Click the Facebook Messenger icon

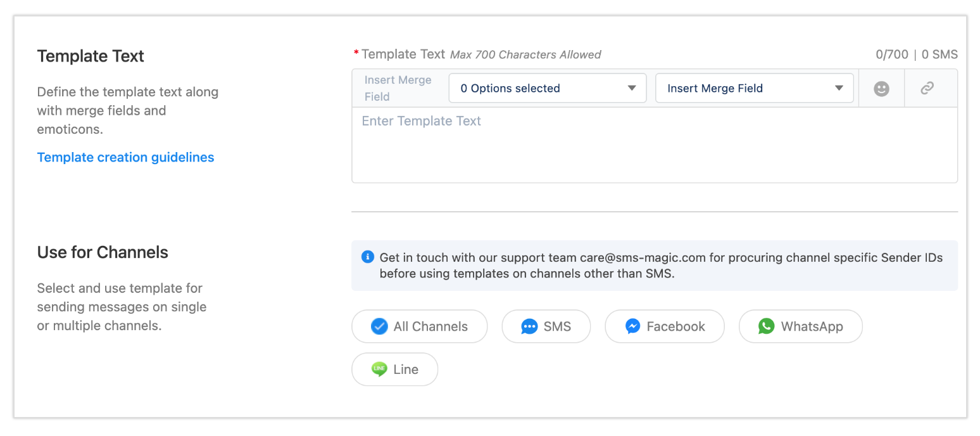632,326
